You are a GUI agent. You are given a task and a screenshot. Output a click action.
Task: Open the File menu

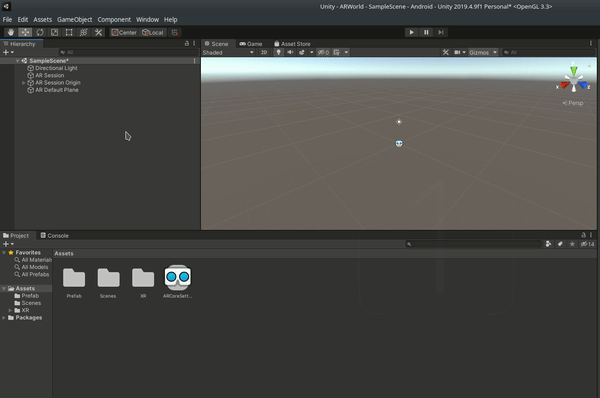click(7, 20)
